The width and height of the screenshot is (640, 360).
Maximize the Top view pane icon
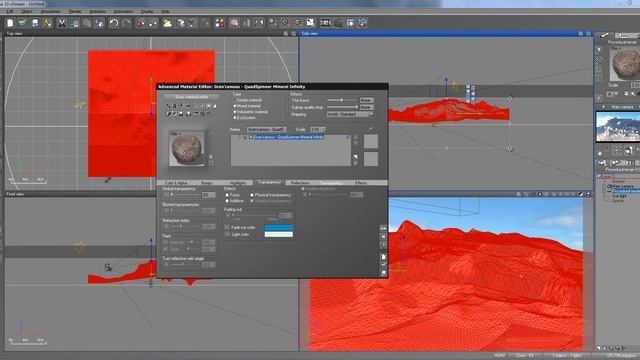(293, 34)
